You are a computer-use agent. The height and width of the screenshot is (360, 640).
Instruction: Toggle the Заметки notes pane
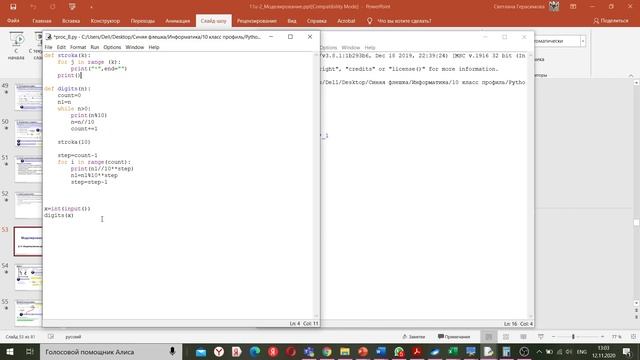413,337
